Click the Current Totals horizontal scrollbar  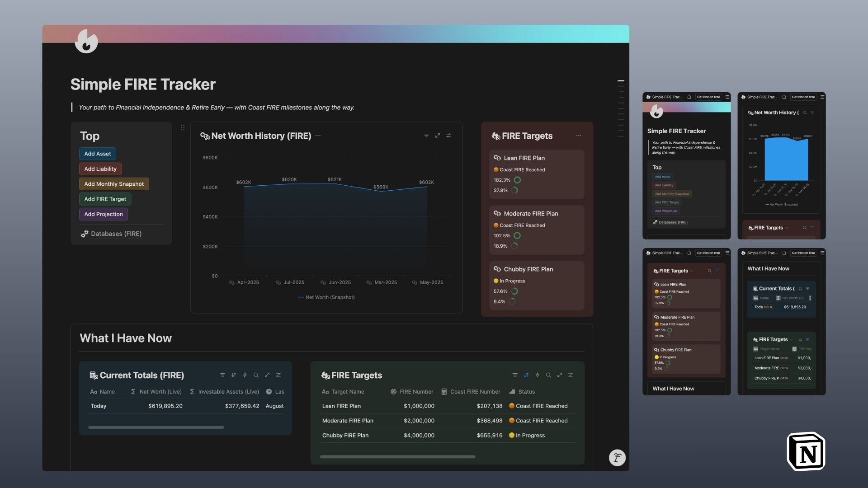point(156,427)
